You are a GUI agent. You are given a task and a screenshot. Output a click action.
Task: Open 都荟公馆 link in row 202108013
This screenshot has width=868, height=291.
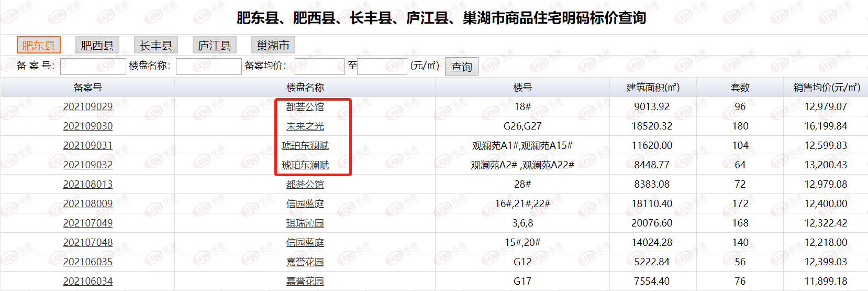tap(305, 184)
